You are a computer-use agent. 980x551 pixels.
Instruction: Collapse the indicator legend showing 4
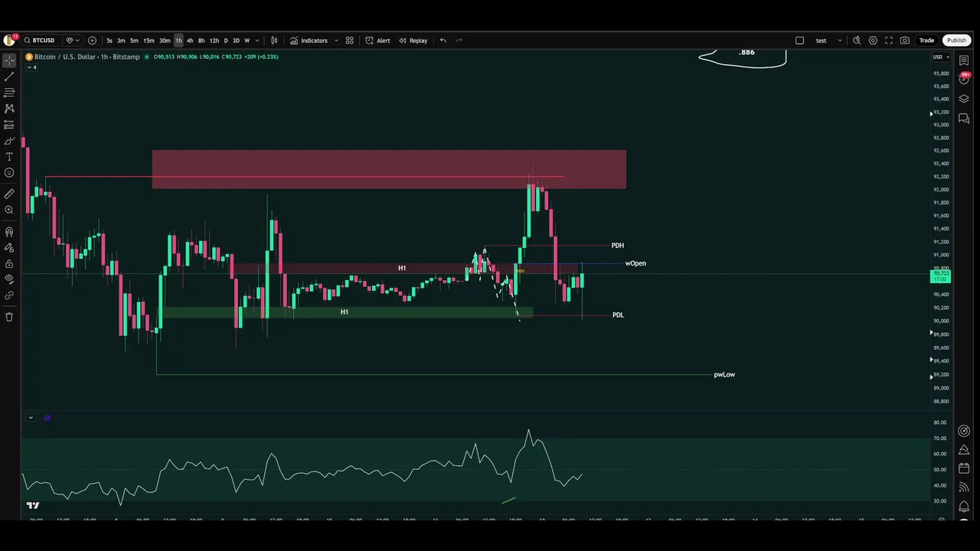(x=31, y=67)
